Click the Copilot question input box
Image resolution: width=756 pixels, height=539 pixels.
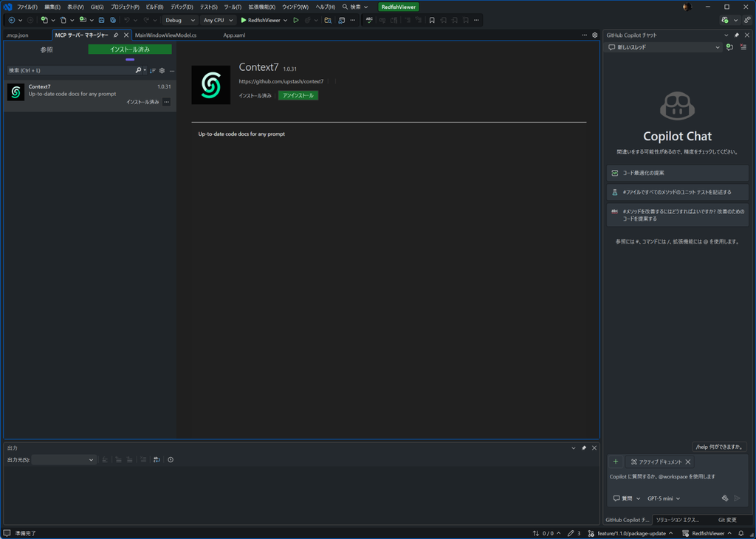[678, 477]
